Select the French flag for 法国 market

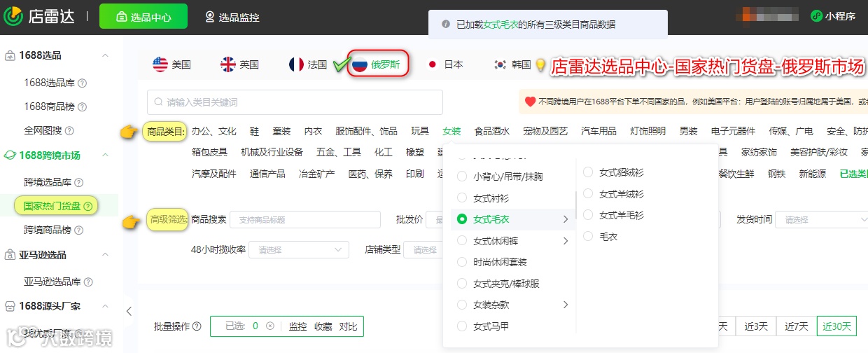pos(296,64)
